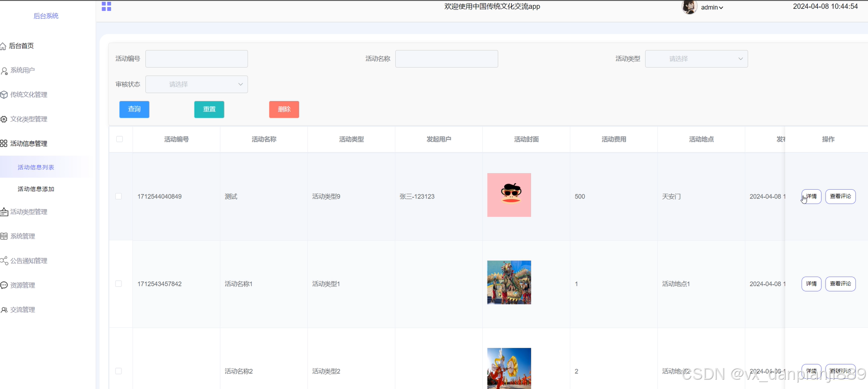The width and height of the screenshot is (868, 389).
Task: Click the people icon beside 交流管理
Action: pos(4,310)
